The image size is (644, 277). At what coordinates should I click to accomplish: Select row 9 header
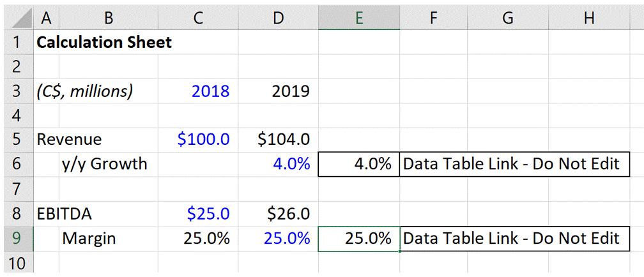click(17, 239)
